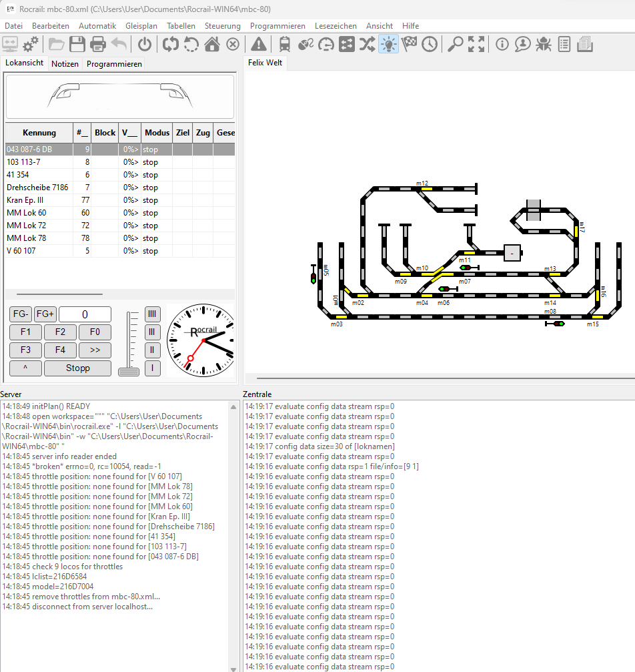Select locomotive row Drehscheibe 7186
Screen dimensions: 635x672
coord(120,188)
